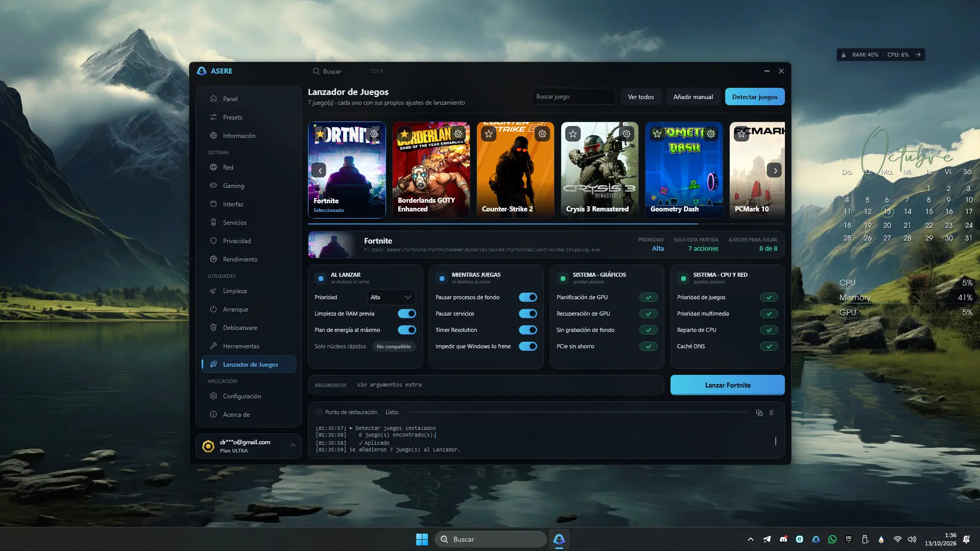
Task: Toggle Limpieza de RAM previa switch
Action: [407, 314]
